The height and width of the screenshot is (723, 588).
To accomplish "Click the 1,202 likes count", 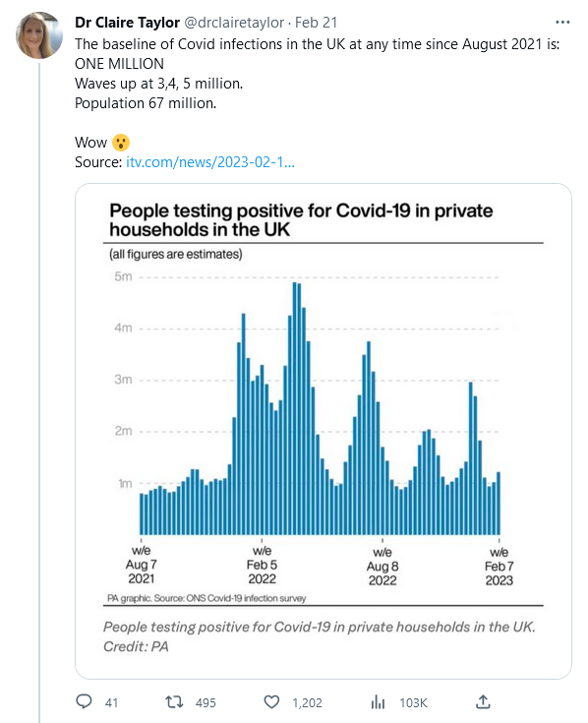I will pos(308,702).
